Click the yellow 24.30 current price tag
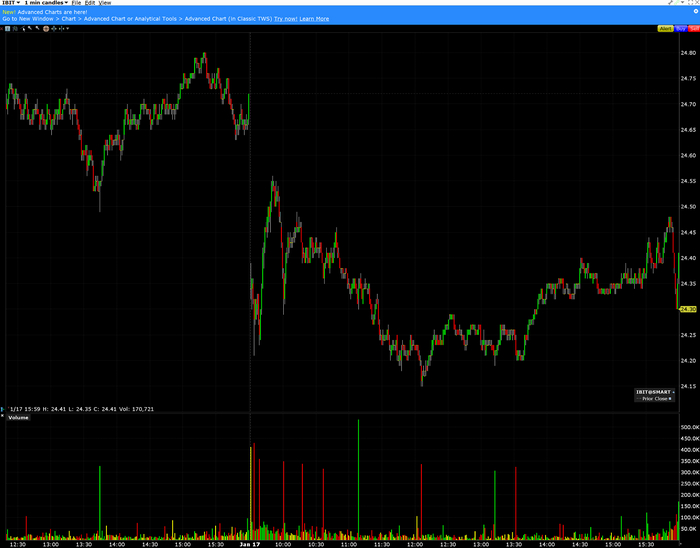 pos(688,309)
